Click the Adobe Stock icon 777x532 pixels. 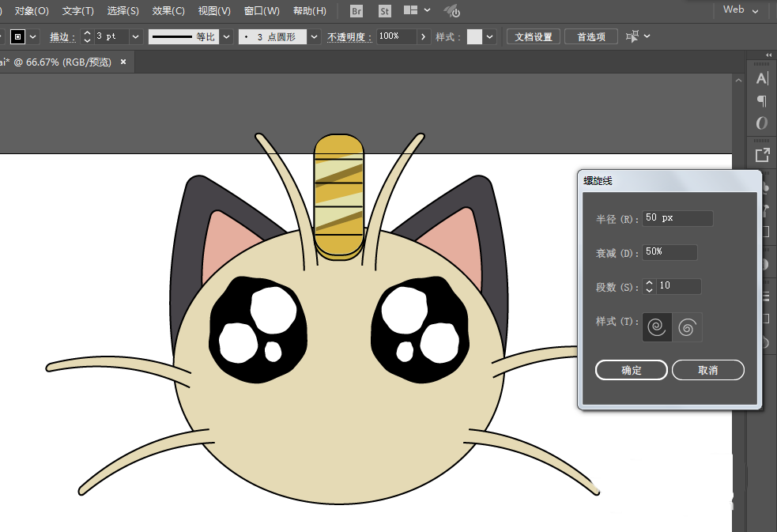tap(384, 11)
